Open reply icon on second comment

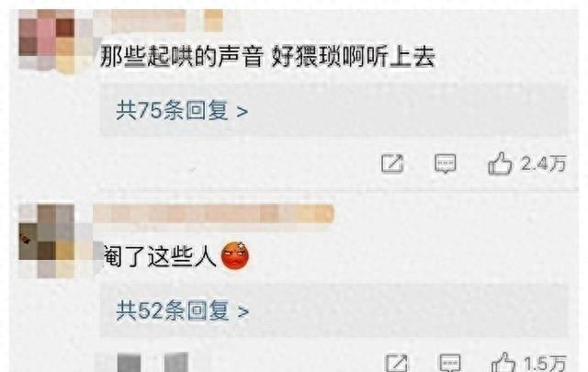pos(450,363)
